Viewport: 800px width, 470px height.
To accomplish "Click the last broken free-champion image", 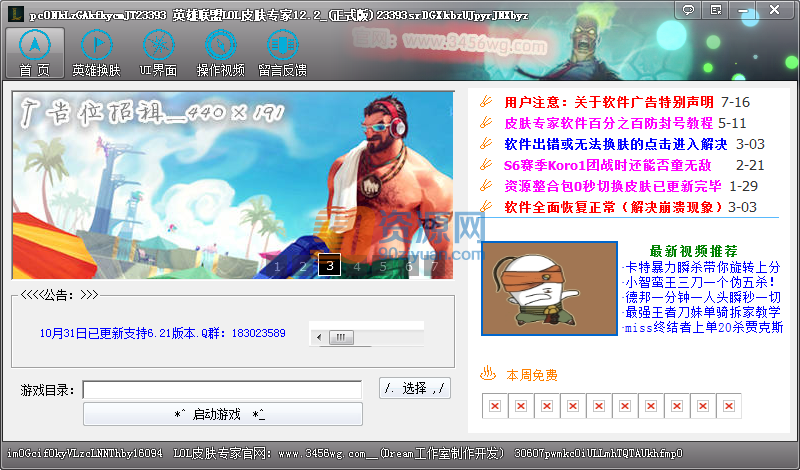I will click(x=729, y=406).
